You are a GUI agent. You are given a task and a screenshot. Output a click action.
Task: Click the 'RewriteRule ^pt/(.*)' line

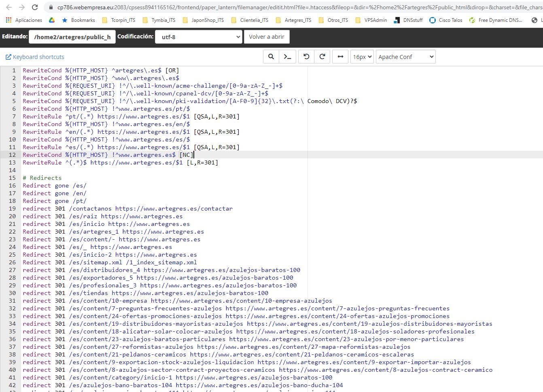tap(131, 116)
